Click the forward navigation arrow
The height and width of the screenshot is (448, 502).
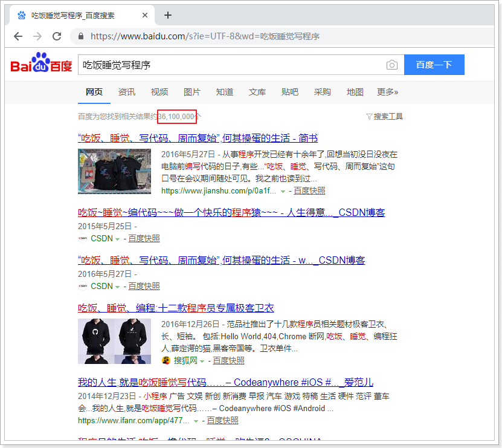pyautogui.click(x=37, y=36)
